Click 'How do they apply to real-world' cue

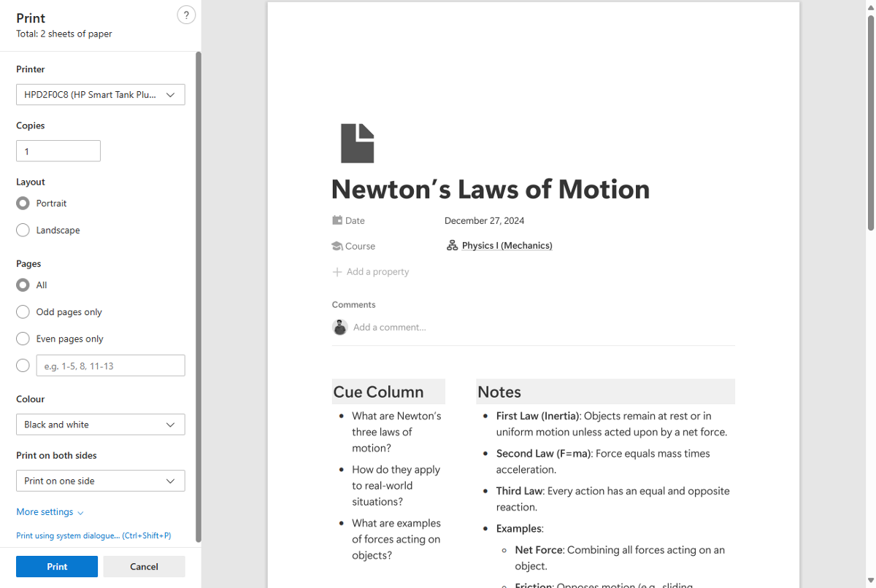pos(396,486)
